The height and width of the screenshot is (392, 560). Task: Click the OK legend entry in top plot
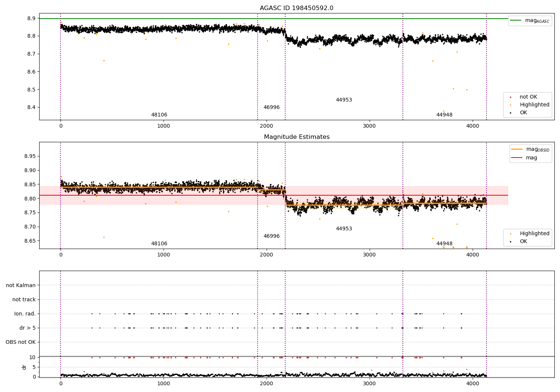tap(518, 113)
